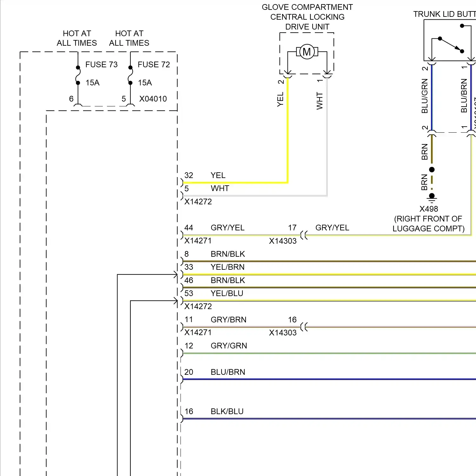Click the splice dot between the BRN wires
The height and width of the screenshot is (476, 476).
[432, 169]
